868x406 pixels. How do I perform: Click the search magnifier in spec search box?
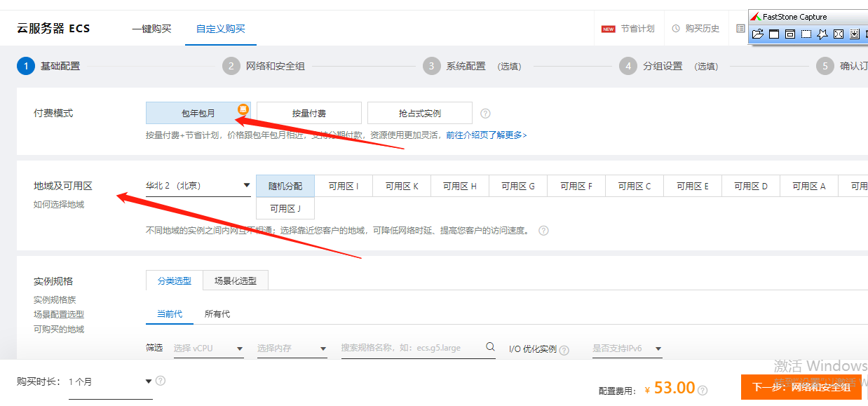490,347
